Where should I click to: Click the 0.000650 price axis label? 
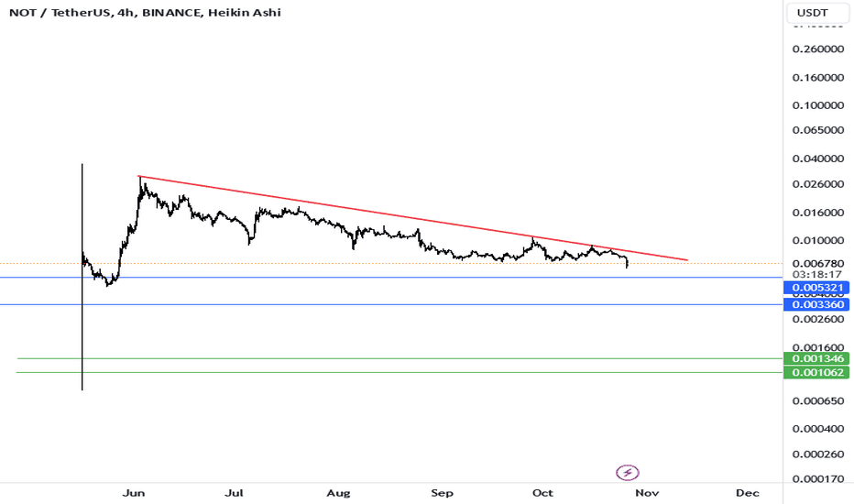818,401
